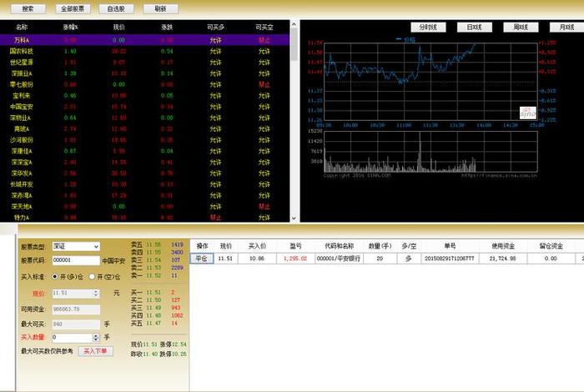Image resolution: width=584 pixels, height=392 pixels.
Task: Click the 买入价 column header
Action: pyautogui.click(x=257, y=246)
